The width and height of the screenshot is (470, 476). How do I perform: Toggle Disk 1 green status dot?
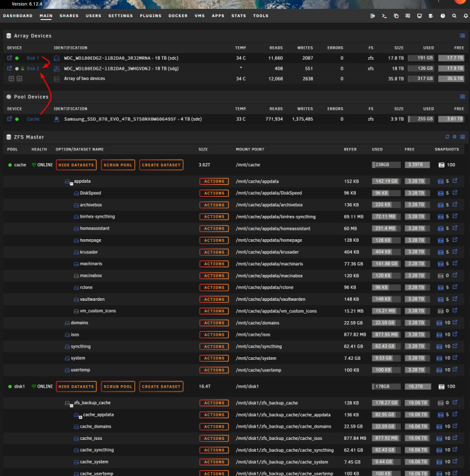17,58
